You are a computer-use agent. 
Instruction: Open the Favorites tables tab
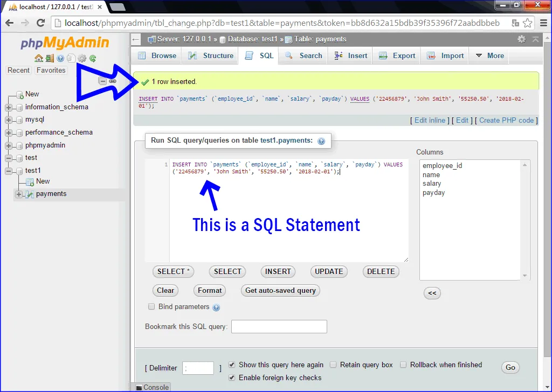tap(51, 71)
